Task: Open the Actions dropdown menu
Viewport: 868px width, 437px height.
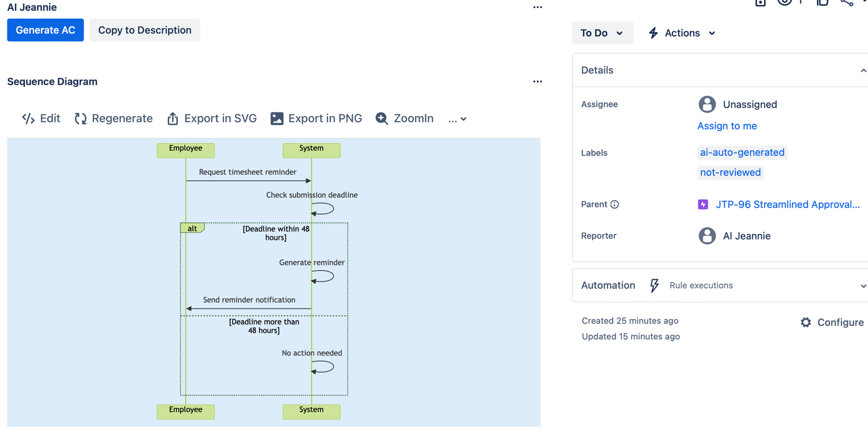Action: (x=682, y=33)
